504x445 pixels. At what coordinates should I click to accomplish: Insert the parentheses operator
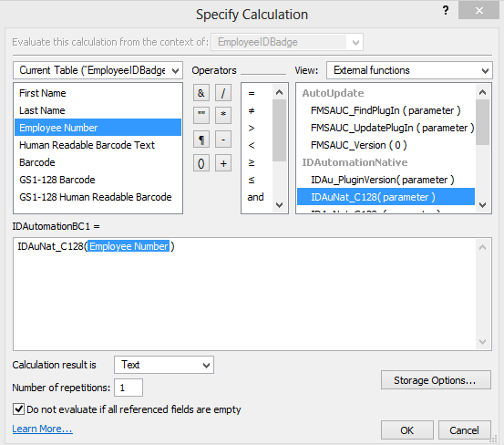tap(201, 163)
